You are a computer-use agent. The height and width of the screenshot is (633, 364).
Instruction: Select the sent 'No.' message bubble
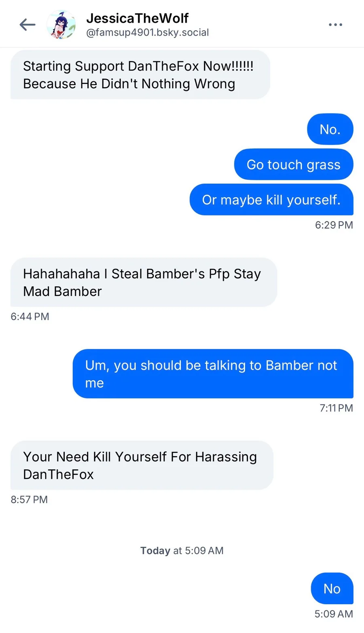tap(330, 129)
